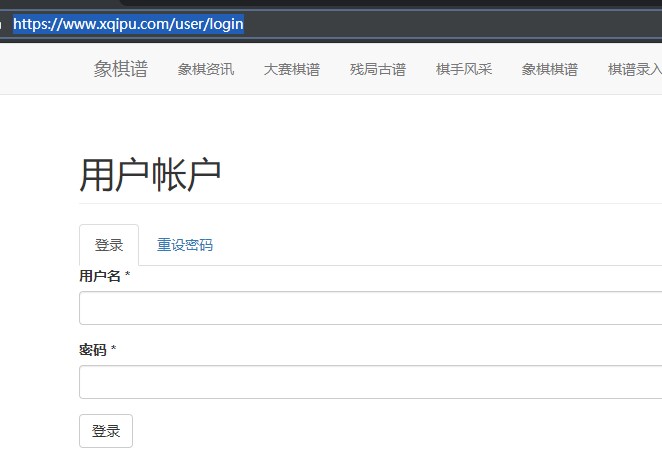Click the 用户帐户 page heading
The height and width of the screenshot is (465, 662).
pos(150,174)
